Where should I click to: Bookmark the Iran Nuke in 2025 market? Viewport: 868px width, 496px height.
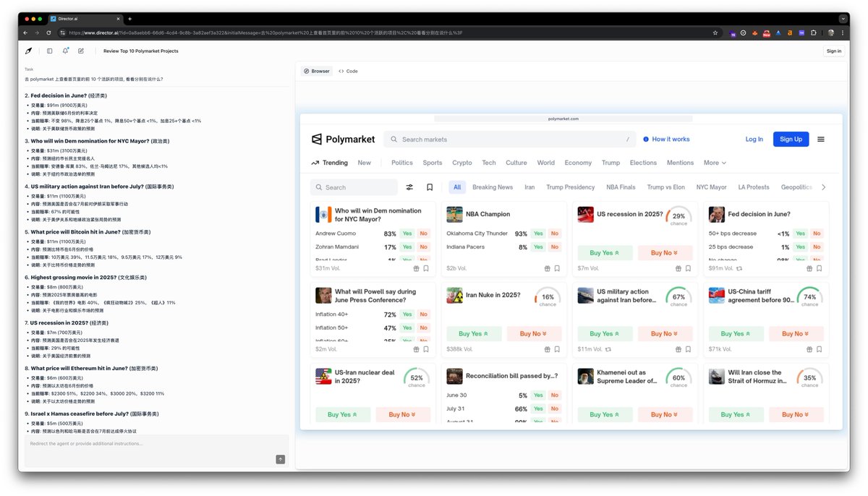pos(557,349)
